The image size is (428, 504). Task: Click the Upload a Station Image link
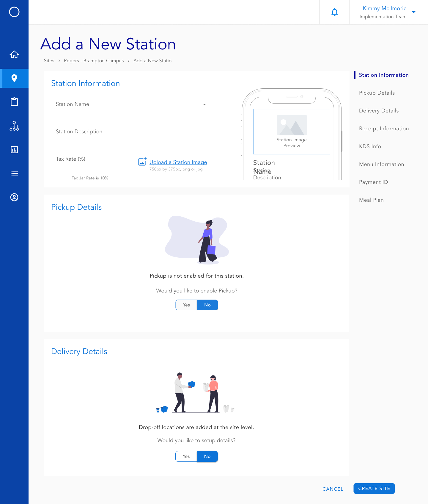pyautogui.click(x=178, y=162)
